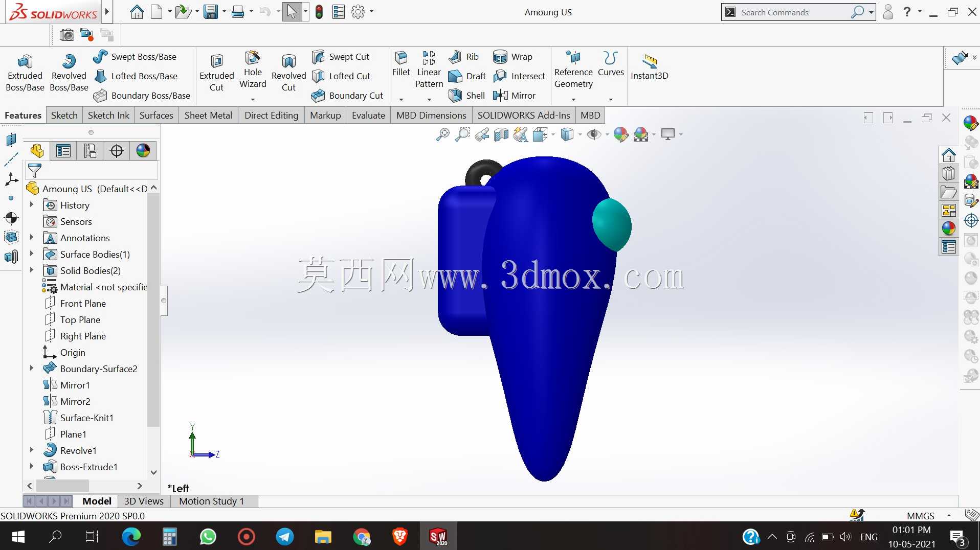Screen dimensions: 980x550
Task: Open the ConfigurationManager tab icon
Action: [90, 151]
